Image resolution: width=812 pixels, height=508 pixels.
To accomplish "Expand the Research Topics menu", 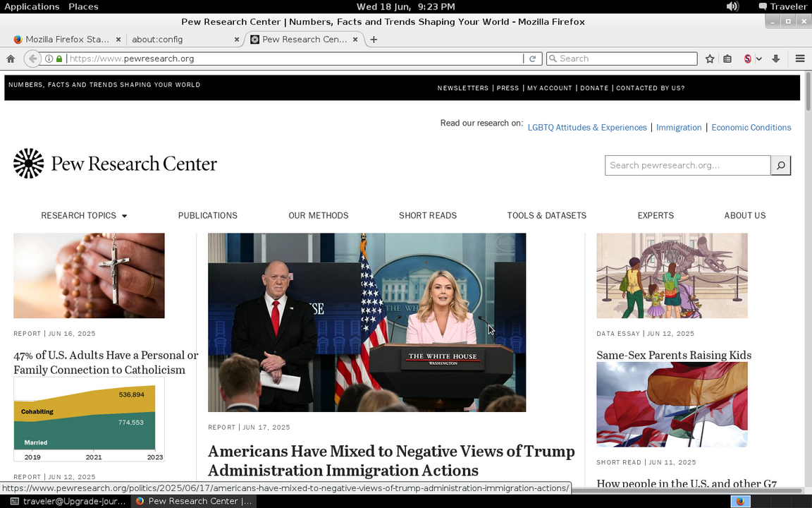I will point(84,216).
